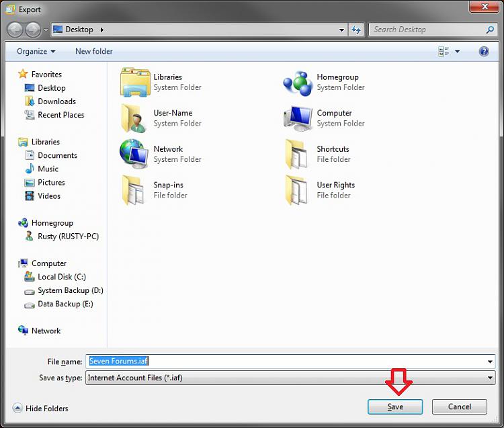Viewport: 504px width, 428px height.
Task: Select the Network system folder icon
Action: click(135, 155)
